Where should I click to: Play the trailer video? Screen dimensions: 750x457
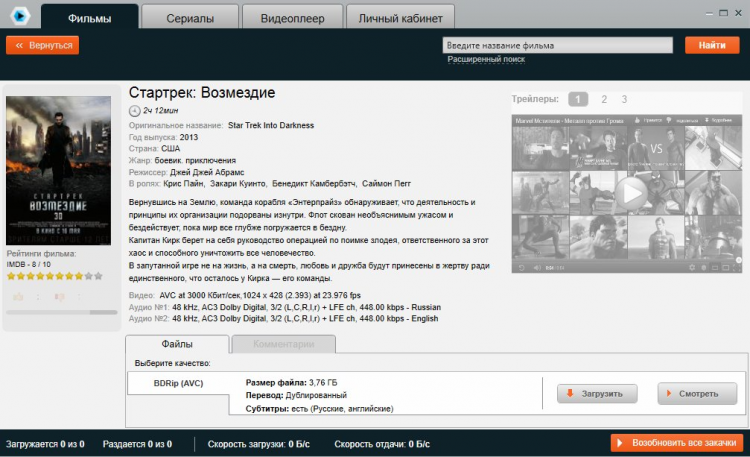pyautogui.click(x=631, y=193)
